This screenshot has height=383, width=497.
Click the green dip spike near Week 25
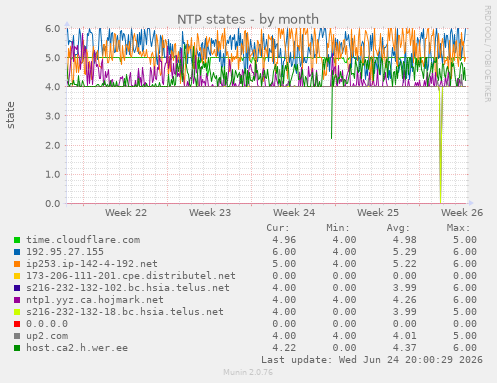[332, 113]
